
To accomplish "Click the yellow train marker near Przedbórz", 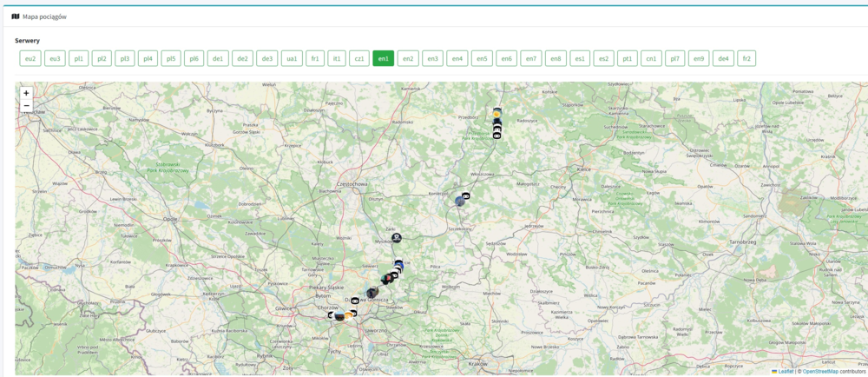I will 496,114.
